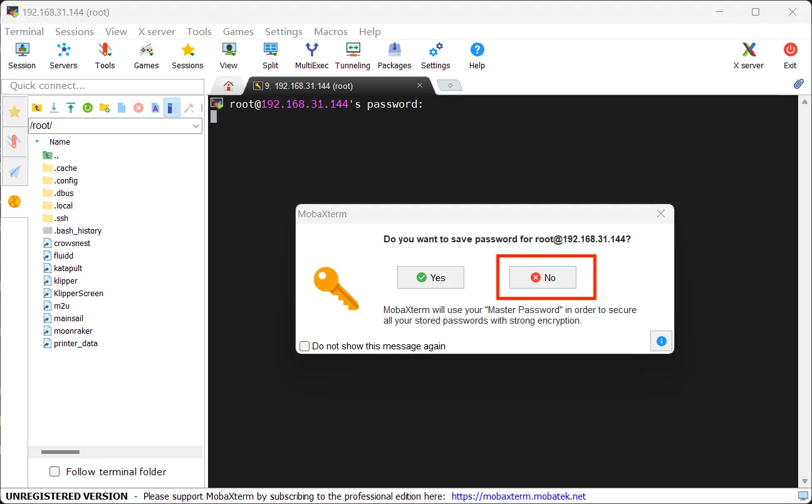Expand the /root/ path dropdown

coord(195,126)
